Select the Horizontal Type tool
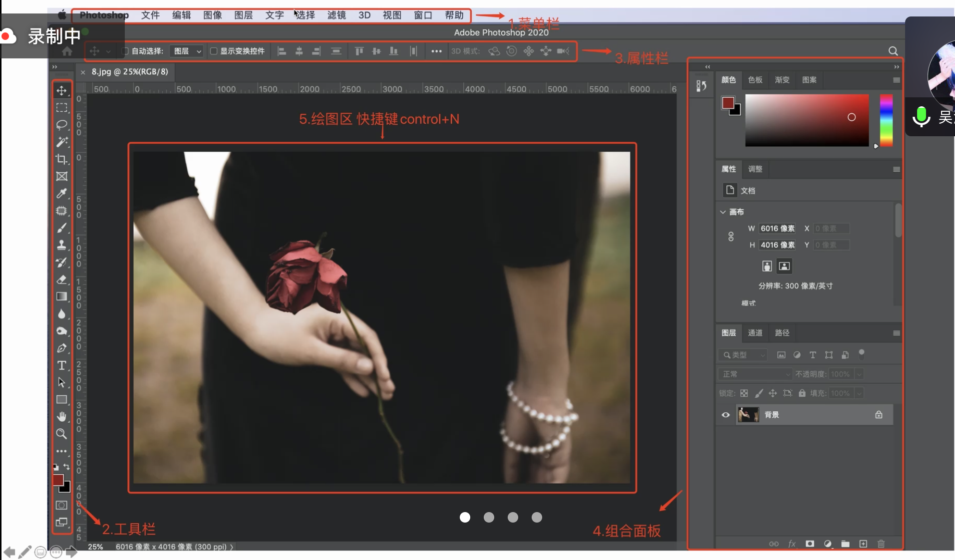 tap(61, 365)
